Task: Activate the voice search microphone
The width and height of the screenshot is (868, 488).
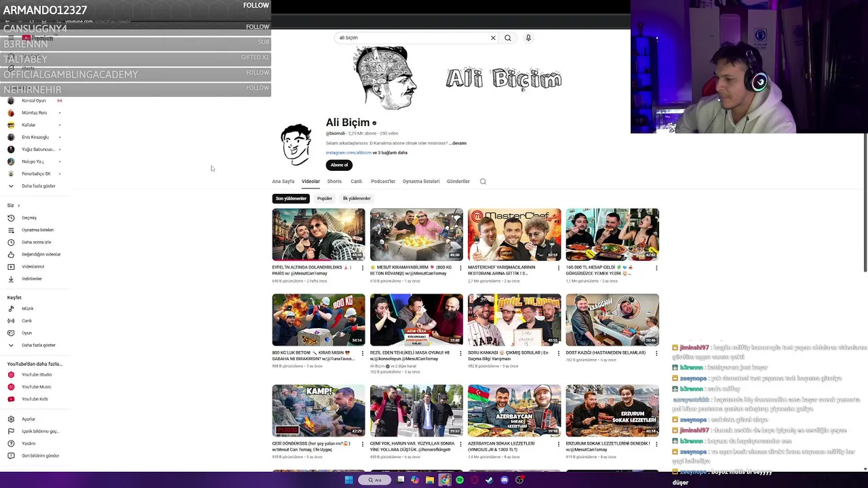Action: [x=528, y=38]
